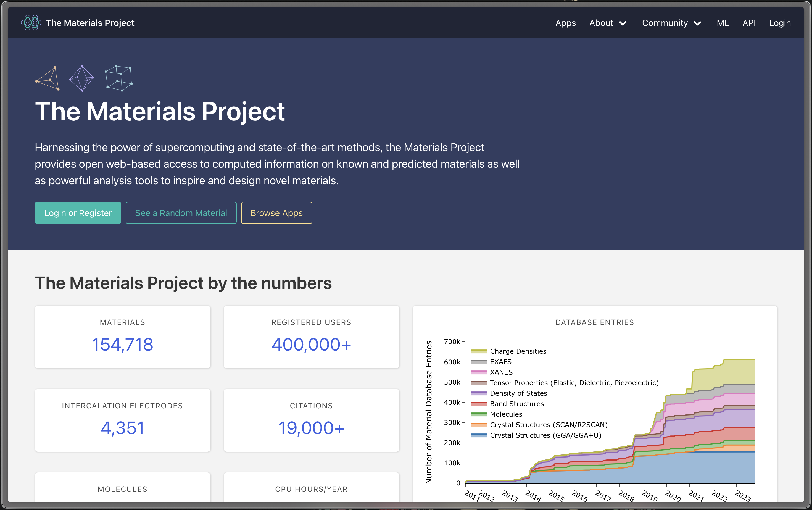
Task: Click The Materials Project header title text
Action: pyautogui.click(x=90, y=23)
